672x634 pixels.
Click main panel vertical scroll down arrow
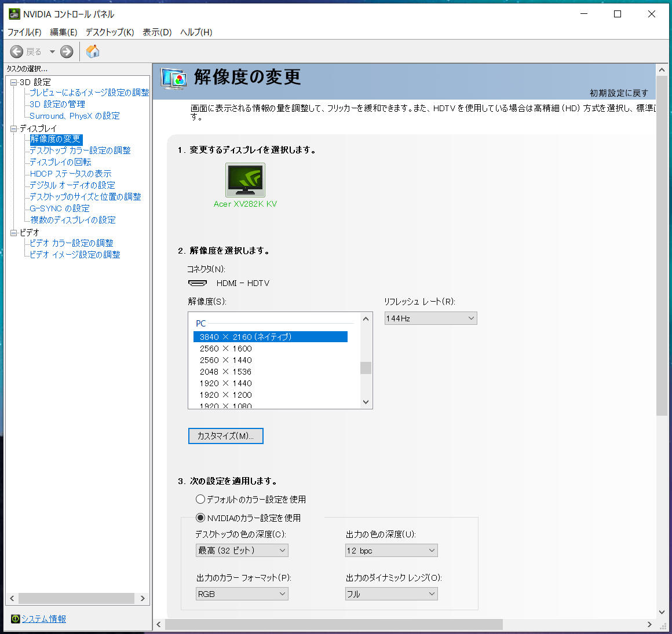click(x=662, y=612)
